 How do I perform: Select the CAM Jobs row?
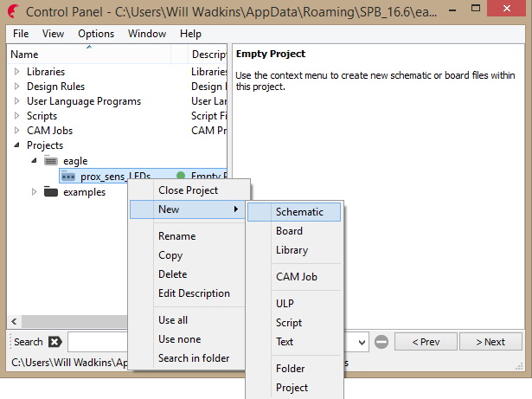117,131
